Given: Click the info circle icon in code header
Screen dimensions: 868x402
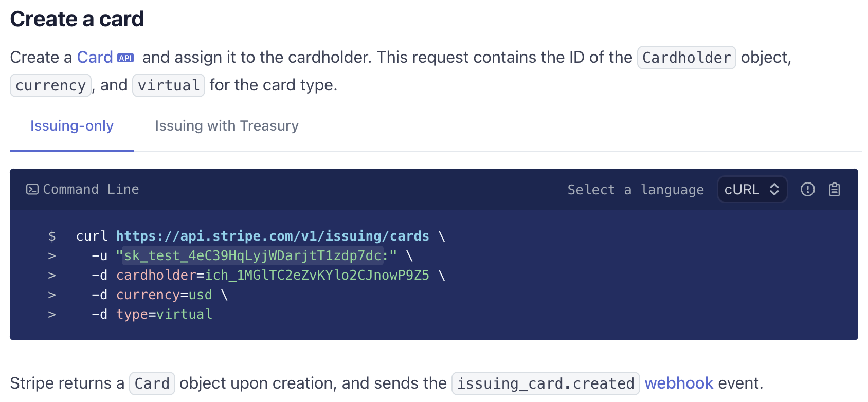Looking at the screenshot, I should 808,190.
